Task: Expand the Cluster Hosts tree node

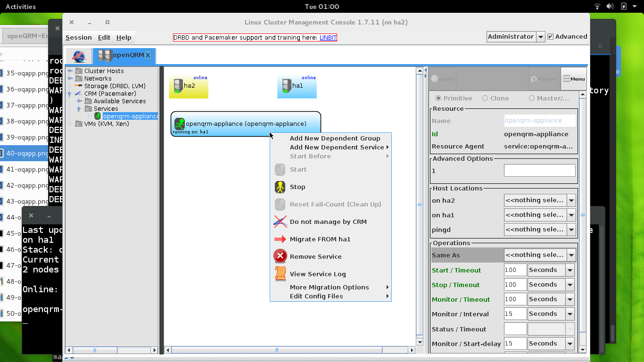Action: (x=70, y=71)
